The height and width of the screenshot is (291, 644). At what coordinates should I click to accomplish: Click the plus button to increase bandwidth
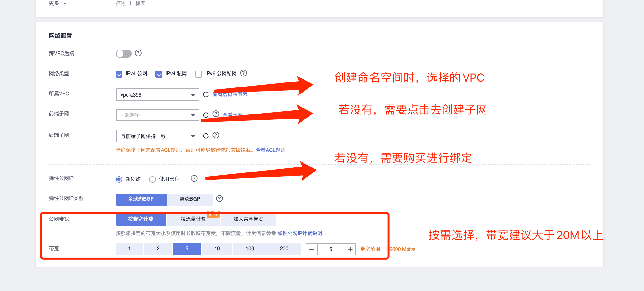pos(350,249)
